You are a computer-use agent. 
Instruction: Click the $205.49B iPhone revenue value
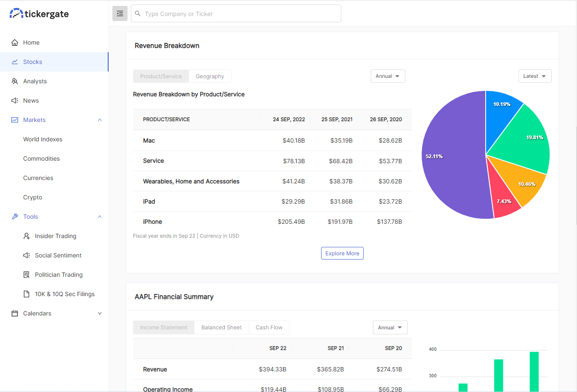291,222
